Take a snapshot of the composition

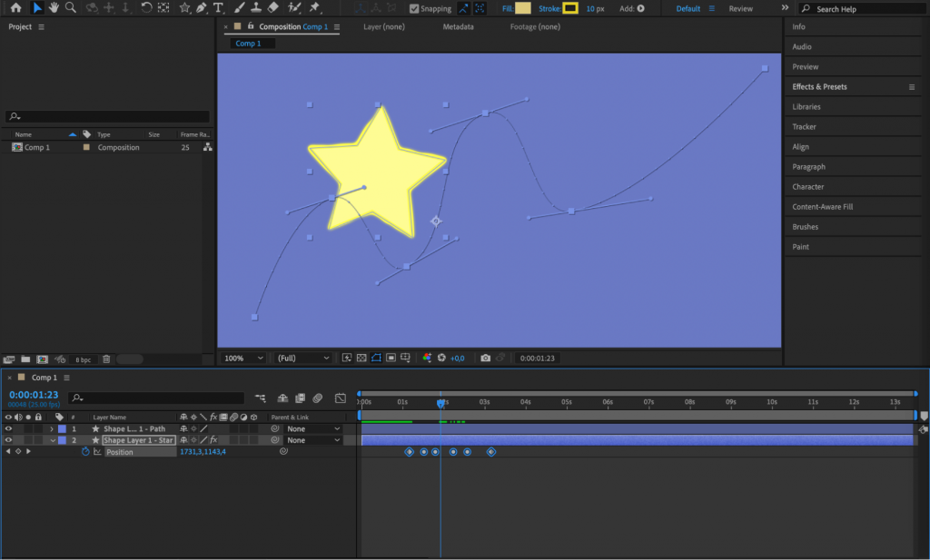pos(485,358)
